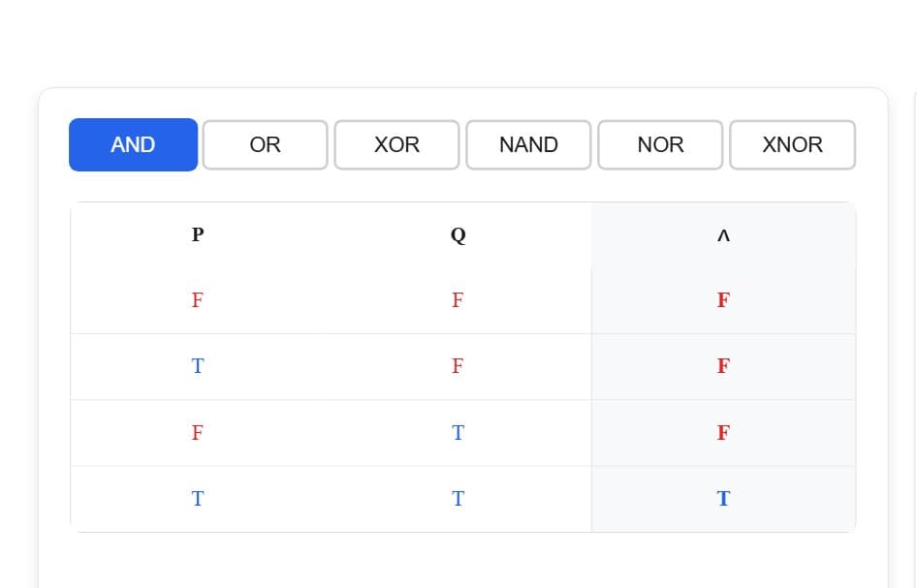Screen dimensions: 917x588
Task: Open the XOR tab
Action: click(x=396, y=144)
